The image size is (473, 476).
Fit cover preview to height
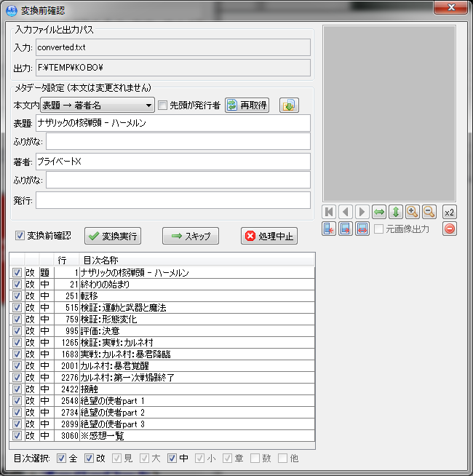pos(396,212)
